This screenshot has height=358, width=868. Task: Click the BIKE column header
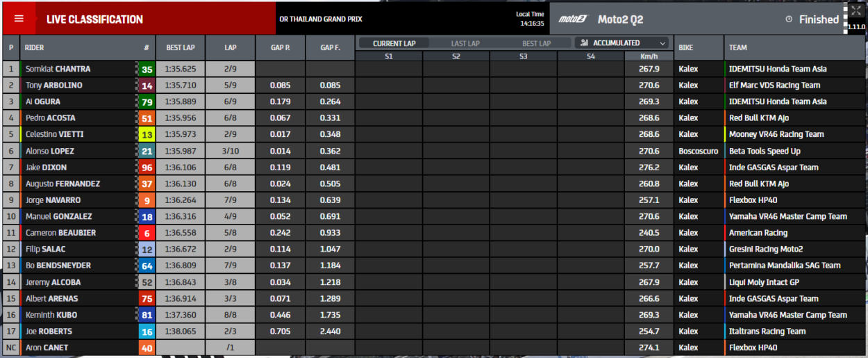685,47
